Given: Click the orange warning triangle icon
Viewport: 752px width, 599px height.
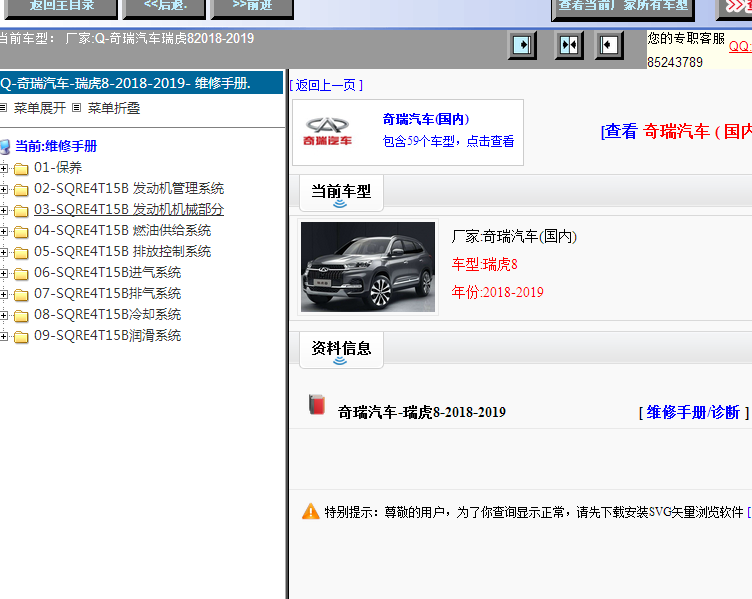Looking at the screenshot, I should [311, 511].
